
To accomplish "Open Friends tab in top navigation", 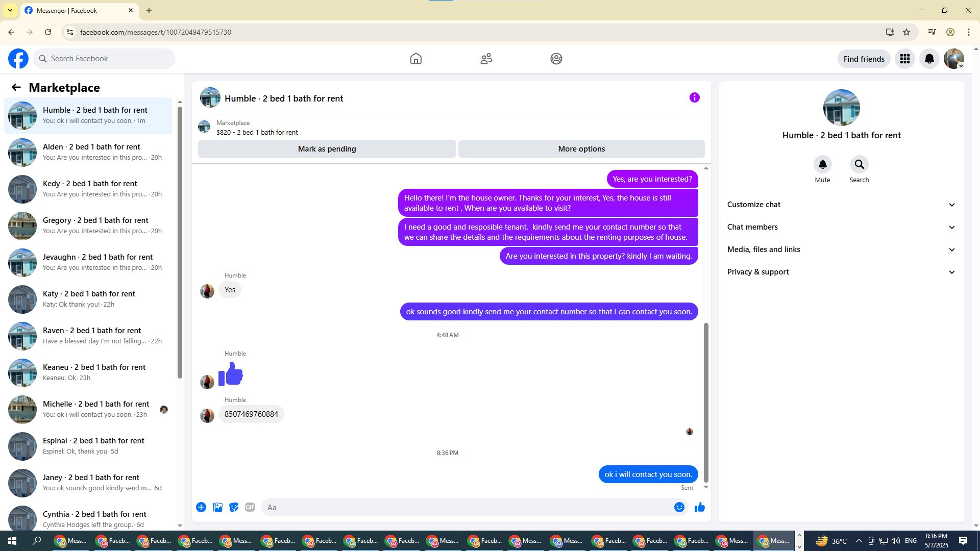I will pyautogui.click(x=486, y=59).
